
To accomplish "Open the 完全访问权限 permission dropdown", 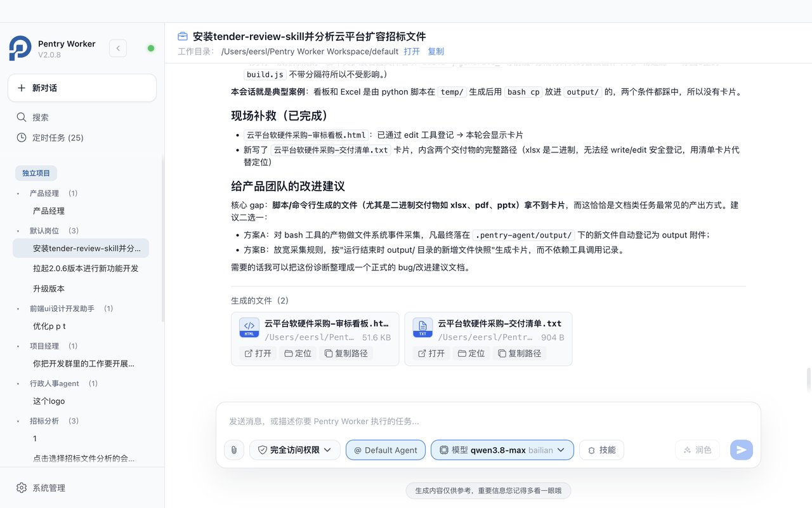I will point(295,450).
